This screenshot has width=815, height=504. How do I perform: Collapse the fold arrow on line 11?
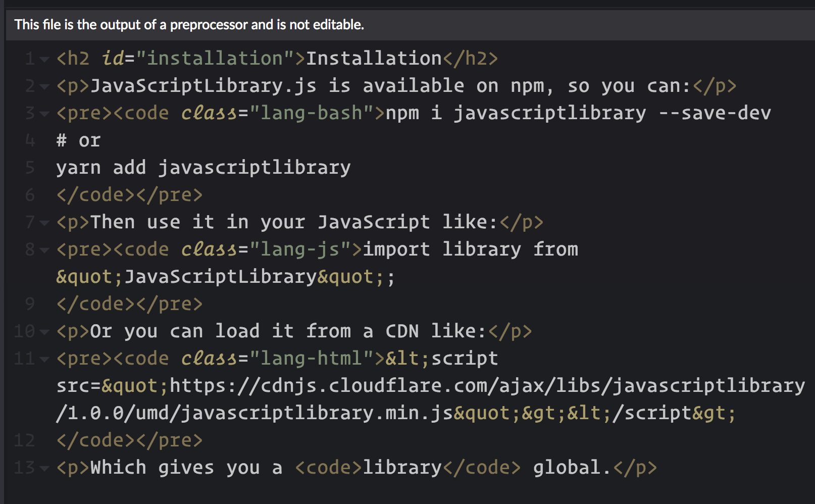[x=44, y=360]
